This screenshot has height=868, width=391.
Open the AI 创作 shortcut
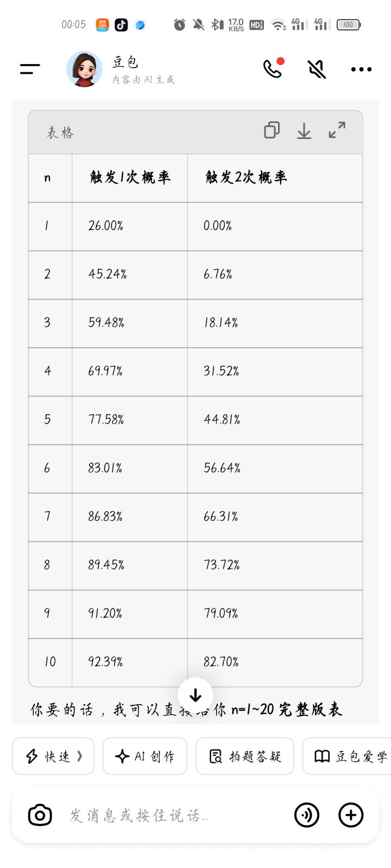(145, 756)
